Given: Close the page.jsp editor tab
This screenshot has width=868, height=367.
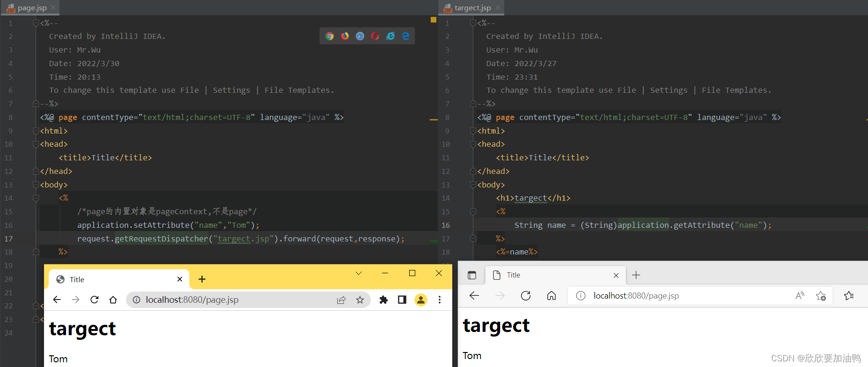Looking at the screenshot, I should pyautogui.click(x=53, y=7).
